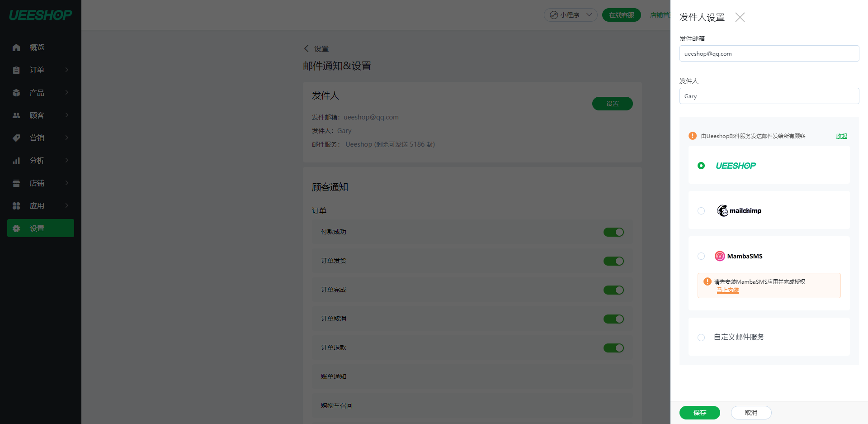The image size is (868, 424).
Task: Close the 发件人设置 panel with X
Action: click(740, 17)
